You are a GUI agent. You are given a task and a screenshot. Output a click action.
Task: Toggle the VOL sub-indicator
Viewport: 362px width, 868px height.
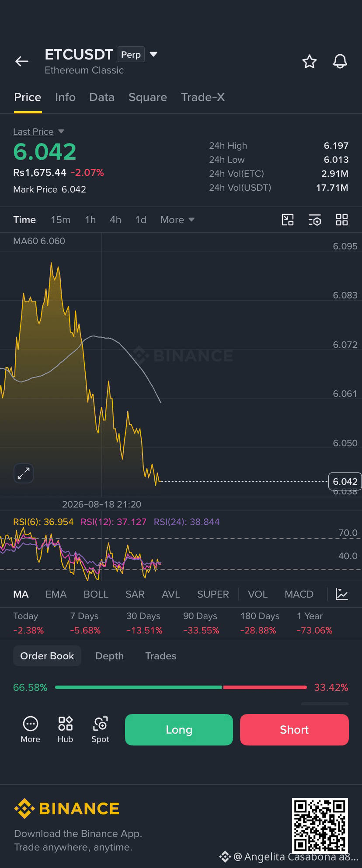(258, 594)
